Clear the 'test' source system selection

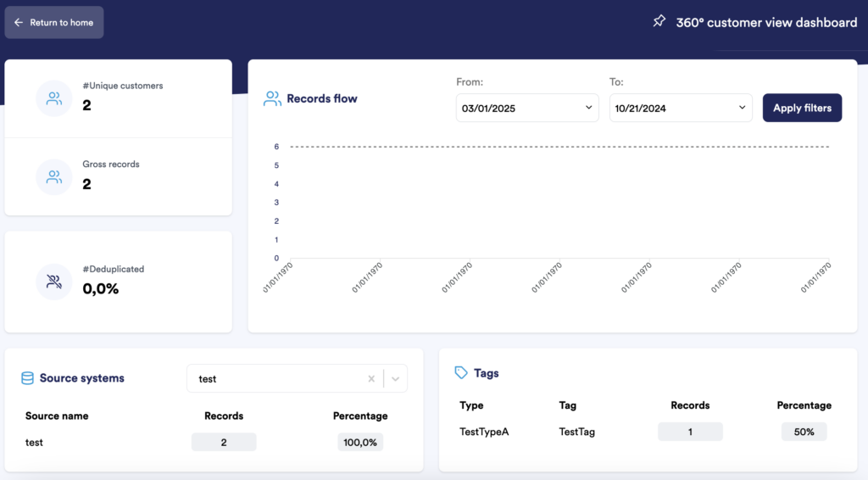pyautogui.click(x=371, y=379)
